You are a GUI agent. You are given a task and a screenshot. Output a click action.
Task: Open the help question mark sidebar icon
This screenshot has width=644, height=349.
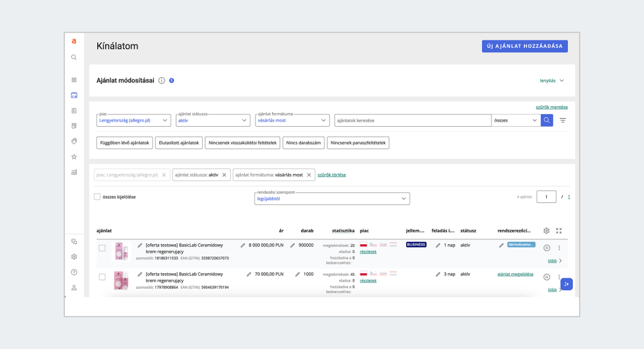pos(74,272)
